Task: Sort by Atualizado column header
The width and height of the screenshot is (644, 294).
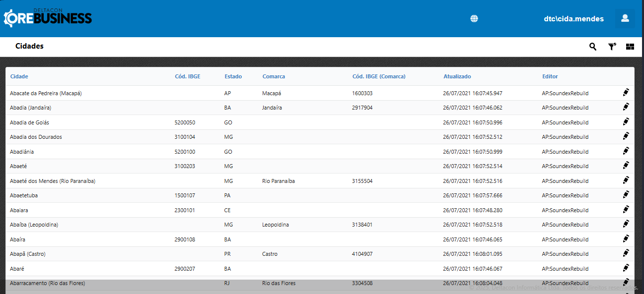Action: 457,76
